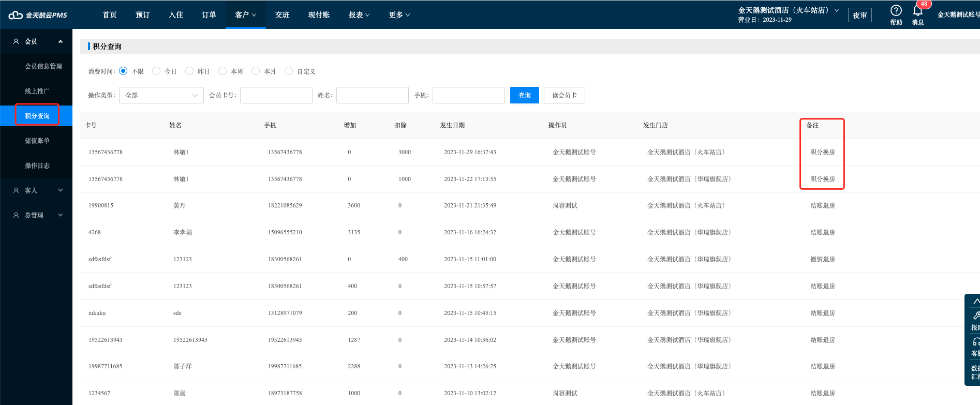Click the 读会员卡 button
The image size is (980, 405).
565,95
